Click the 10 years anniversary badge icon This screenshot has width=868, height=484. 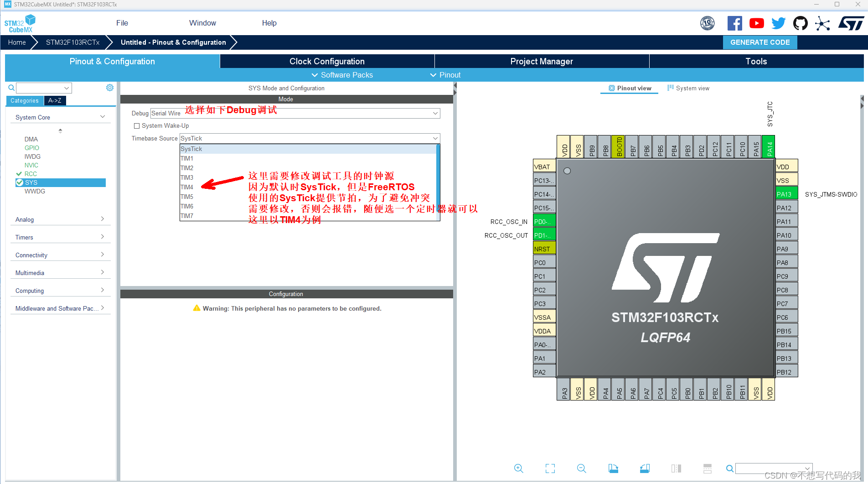pos(708,23)
